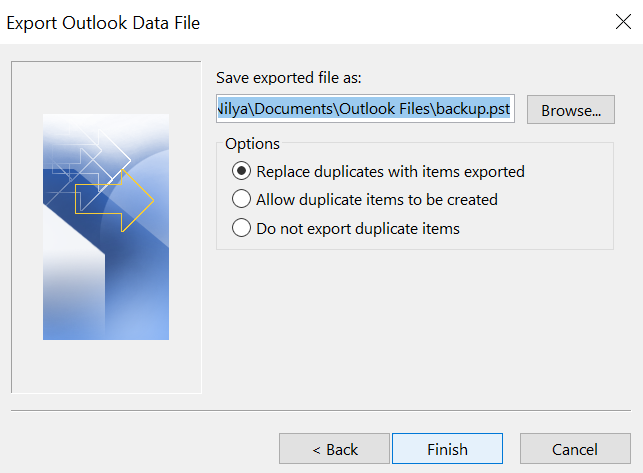Click the "Replace duplicates with items exported" label

coord(390,171)
